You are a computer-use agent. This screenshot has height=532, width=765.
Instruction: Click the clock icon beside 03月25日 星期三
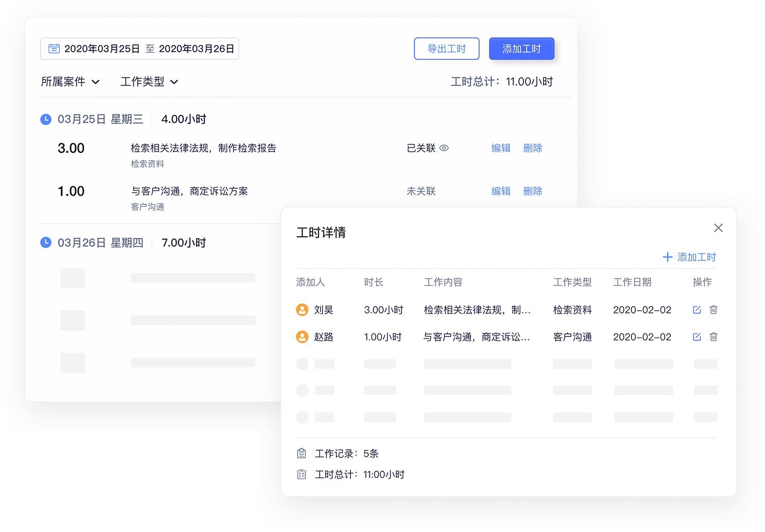(46, 119)
